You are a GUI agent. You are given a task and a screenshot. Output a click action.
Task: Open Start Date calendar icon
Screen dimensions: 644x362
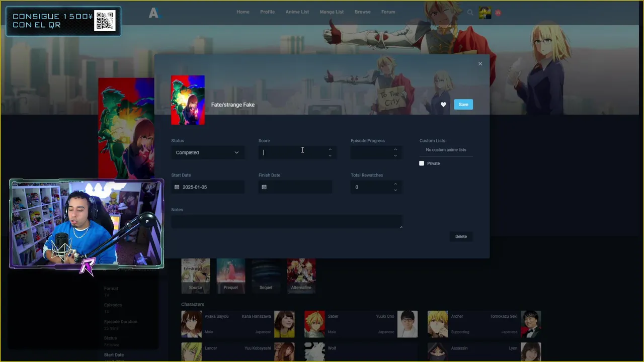[x=177, y=187]
